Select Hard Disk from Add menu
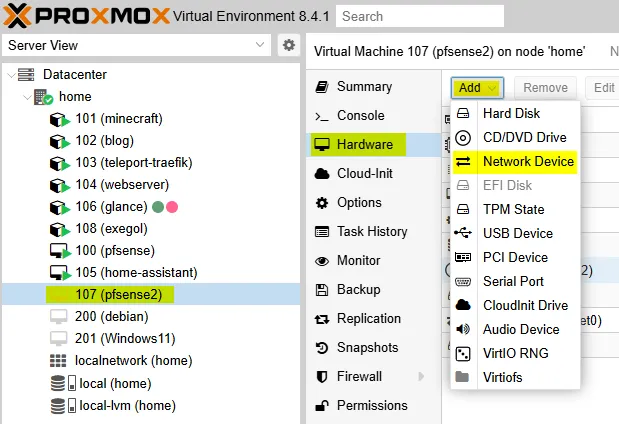619x424 pixels. pos(515,114)
